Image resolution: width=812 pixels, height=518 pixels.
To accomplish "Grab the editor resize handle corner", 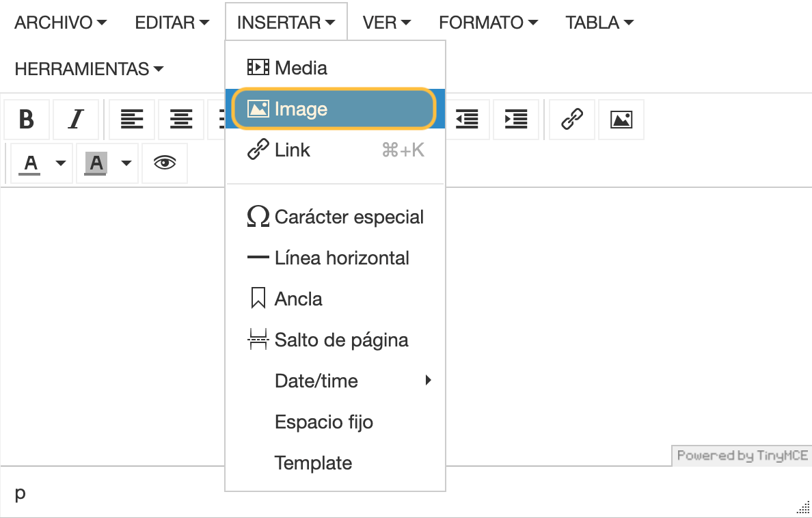I will tap(803, 507).
